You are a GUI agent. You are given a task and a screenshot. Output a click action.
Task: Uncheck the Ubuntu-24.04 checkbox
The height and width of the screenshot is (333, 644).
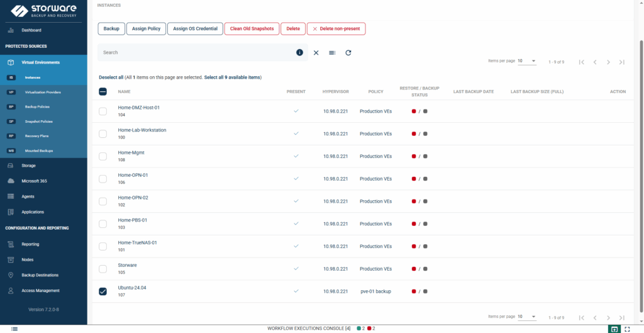click(x=103, y=291)
